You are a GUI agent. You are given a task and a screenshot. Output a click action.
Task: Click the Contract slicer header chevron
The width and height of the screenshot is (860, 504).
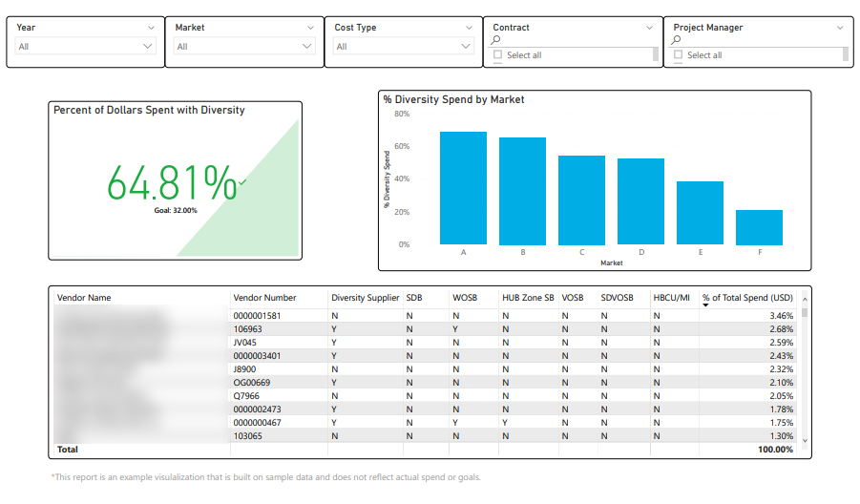652,28
